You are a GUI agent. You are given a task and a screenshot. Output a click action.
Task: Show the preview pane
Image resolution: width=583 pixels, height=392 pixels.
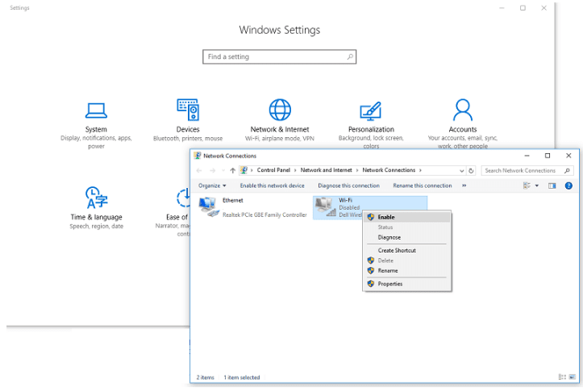pyautogui.click(x=552, y=186)
